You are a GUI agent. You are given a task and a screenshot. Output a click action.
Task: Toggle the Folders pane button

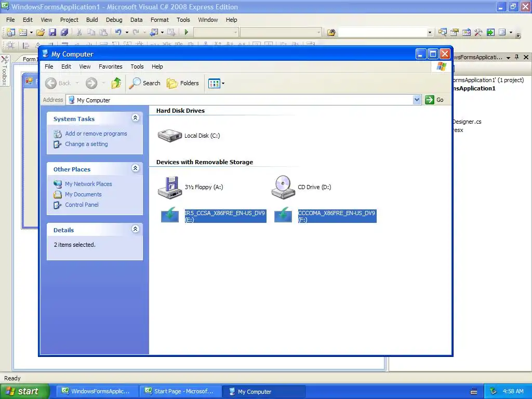coord(183,83)
